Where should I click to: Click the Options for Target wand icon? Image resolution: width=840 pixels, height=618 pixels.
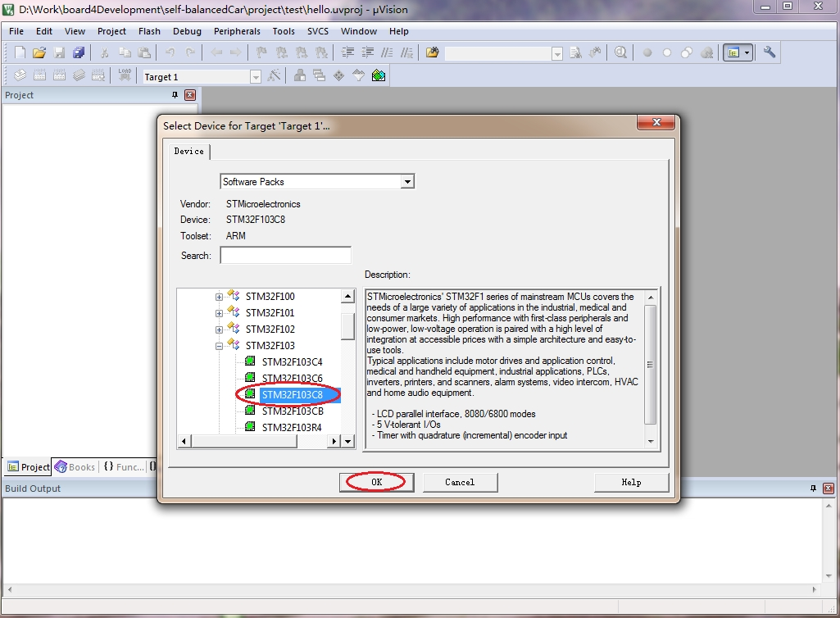(274, 75)
